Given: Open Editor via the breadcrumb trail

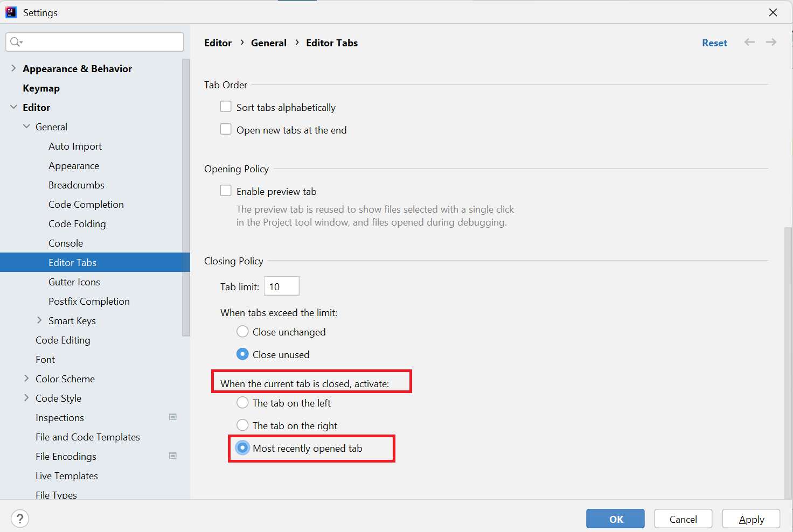Looking at the screenshot, I should click(x=218, y=43).
